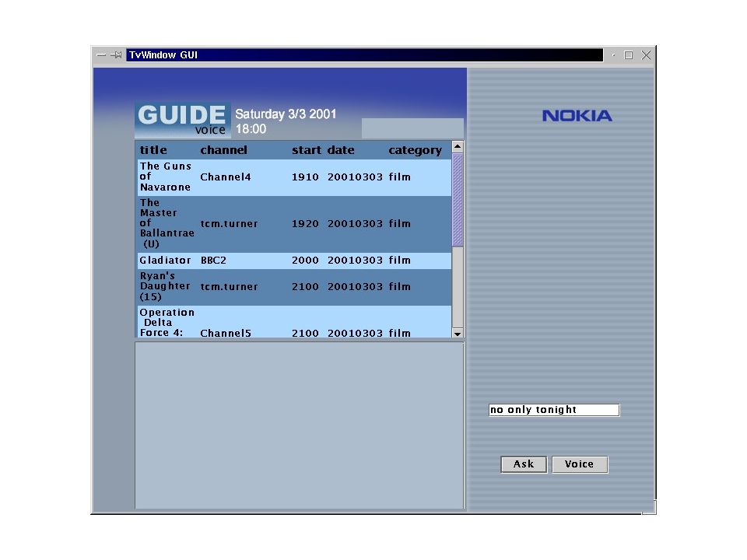Click the 'channel' column header
The image size is (747, 560).
click(x=223, y=150)
